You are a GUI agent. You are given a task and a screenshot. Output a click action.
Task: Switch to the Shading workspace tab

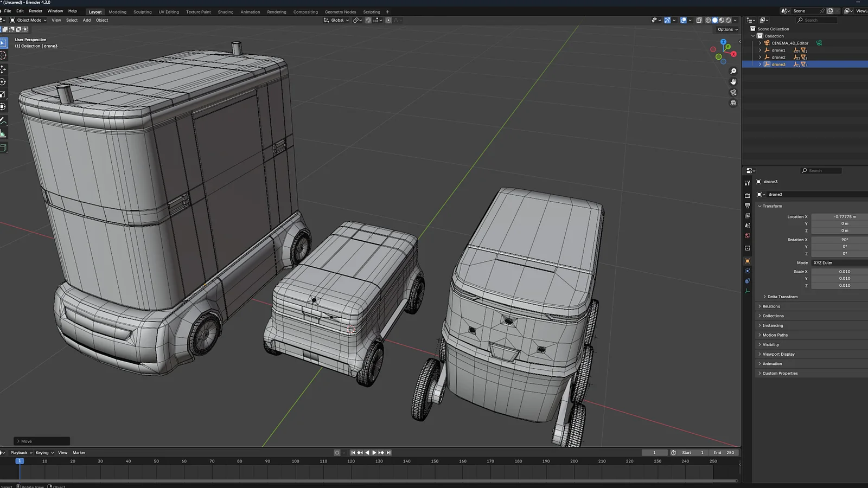[x=225, y=11]
